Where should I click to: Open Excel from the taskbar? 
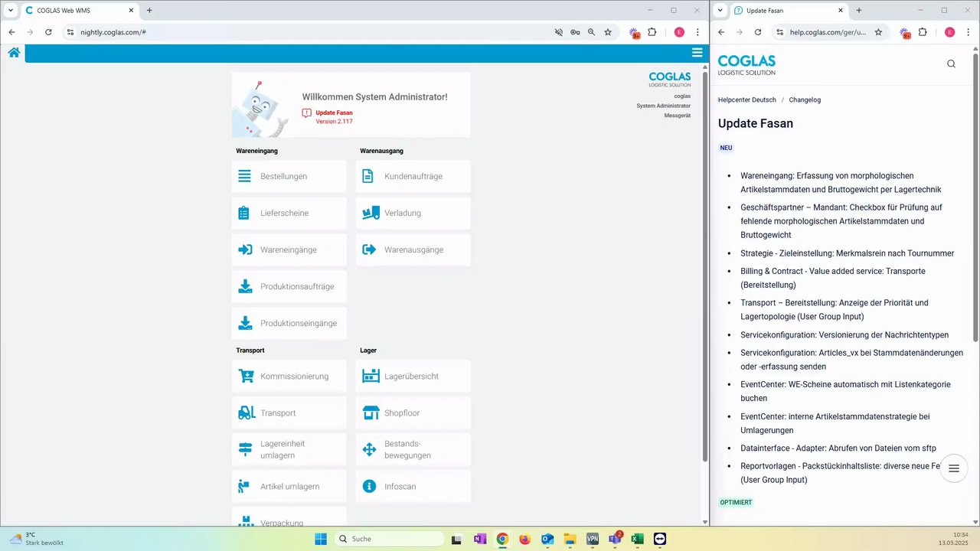pyautogui.click(x=637, y=539)
